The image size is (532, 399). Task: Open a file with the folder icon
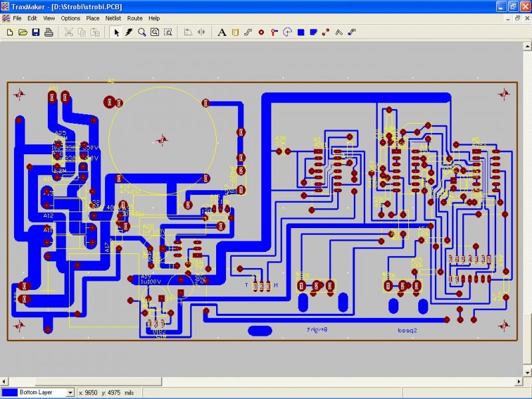pos(23,32)
